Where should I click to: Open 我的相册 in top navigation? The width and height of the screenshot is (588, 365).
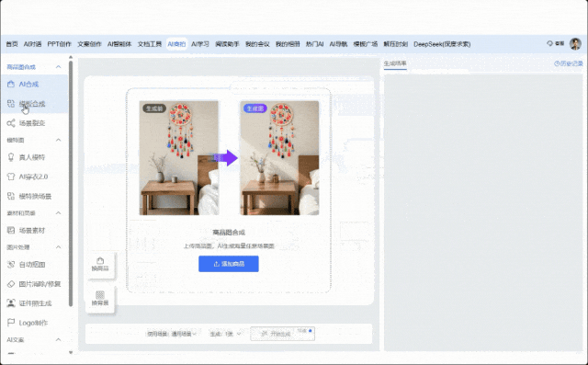point(288,44)
